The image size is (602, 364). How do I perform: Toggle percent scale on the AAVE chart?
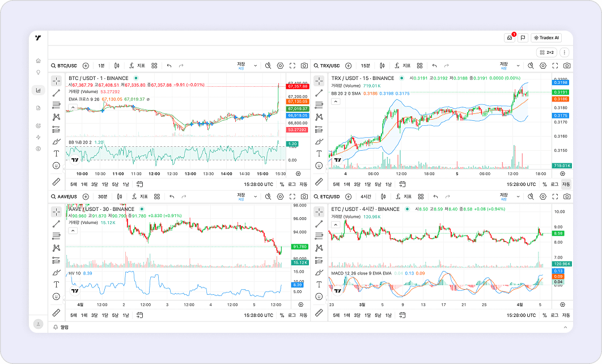click(282, 315)
